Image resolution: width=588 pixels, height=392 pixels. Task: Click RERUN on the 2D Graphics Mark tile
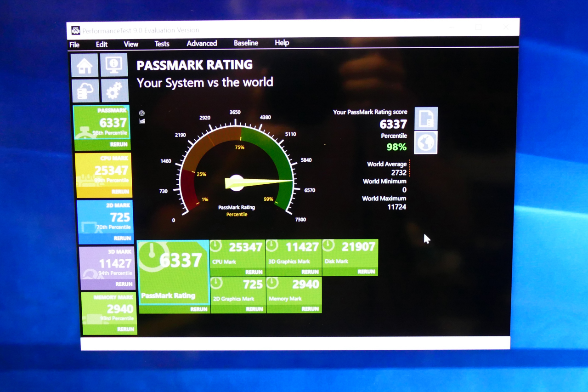point(254,309)
